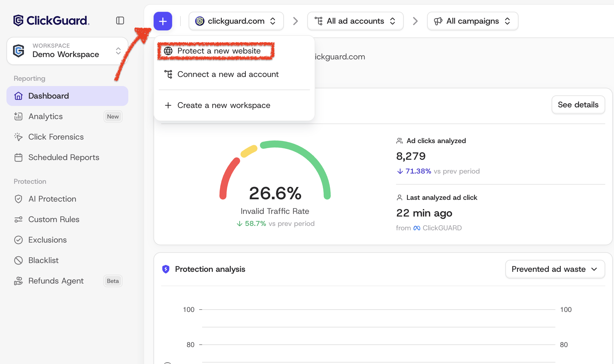This screenshot has width=614, height=364.
Task: Click the See details button
Action: coord(578,105)
